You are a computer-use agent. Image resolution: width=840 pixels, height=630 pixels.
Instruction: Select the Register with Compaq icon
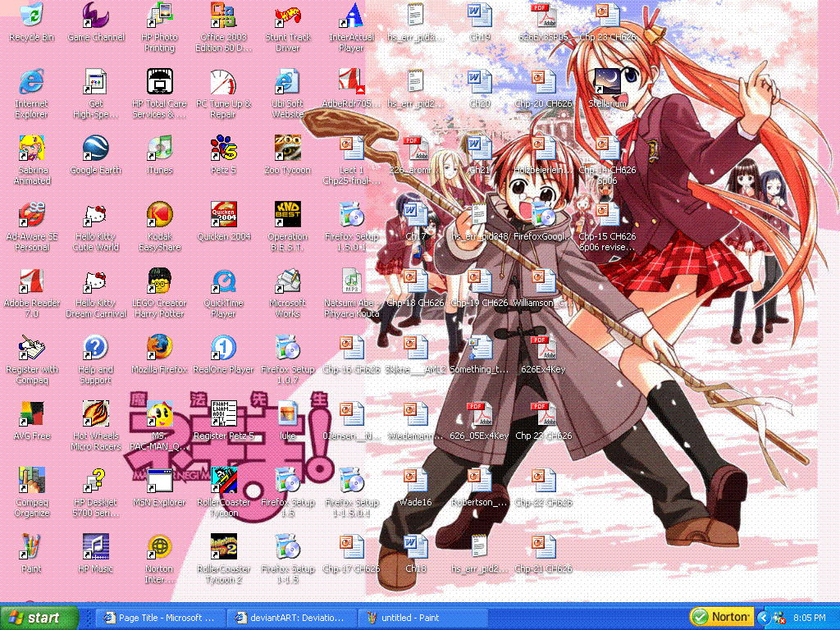[32, 347]
